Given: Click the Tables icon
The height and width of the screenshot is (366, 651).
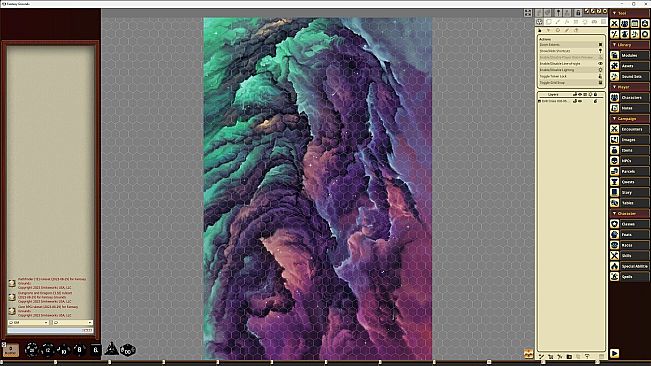Looking at the screenshot, I should point(614,203).
